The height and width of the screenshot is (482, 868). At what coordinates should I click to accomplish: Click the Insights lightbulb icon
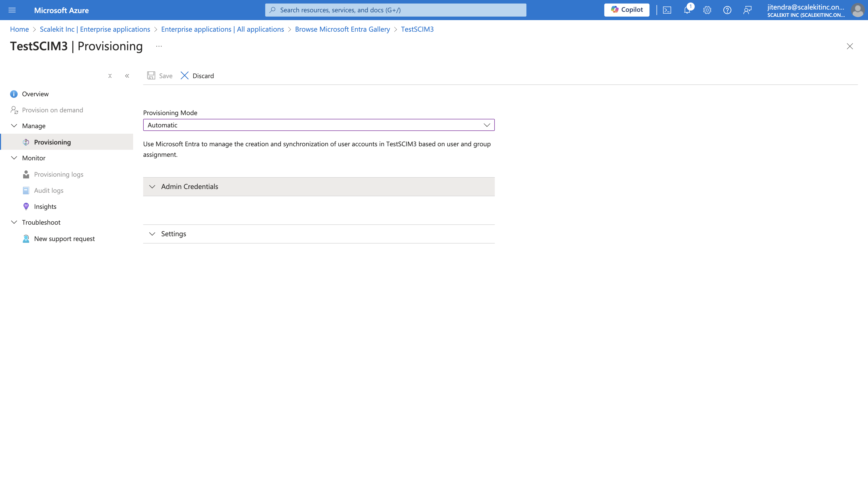pyautogui.click(x=26, y=207)
